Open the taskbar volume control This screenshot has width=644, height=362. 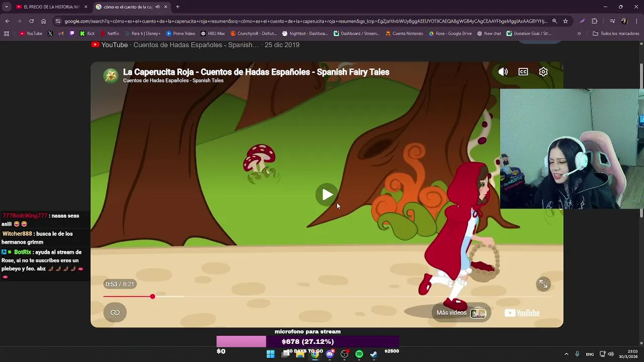(x=611, y=354)
